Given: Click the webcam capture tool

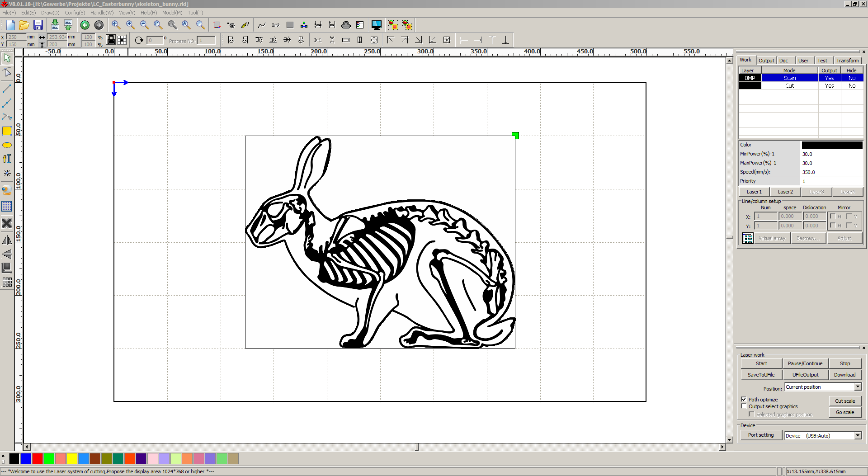Looking at the screenshot, I should (7, 190).
